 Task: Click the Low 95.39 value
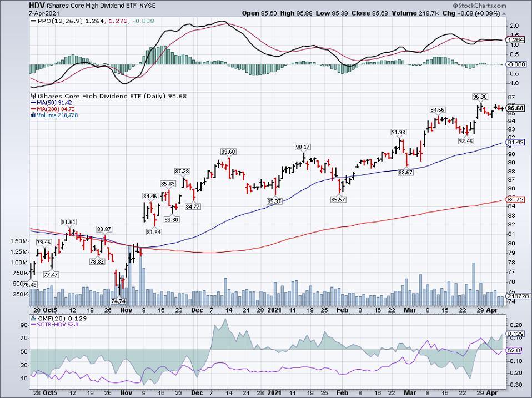(x=332, y=13)
